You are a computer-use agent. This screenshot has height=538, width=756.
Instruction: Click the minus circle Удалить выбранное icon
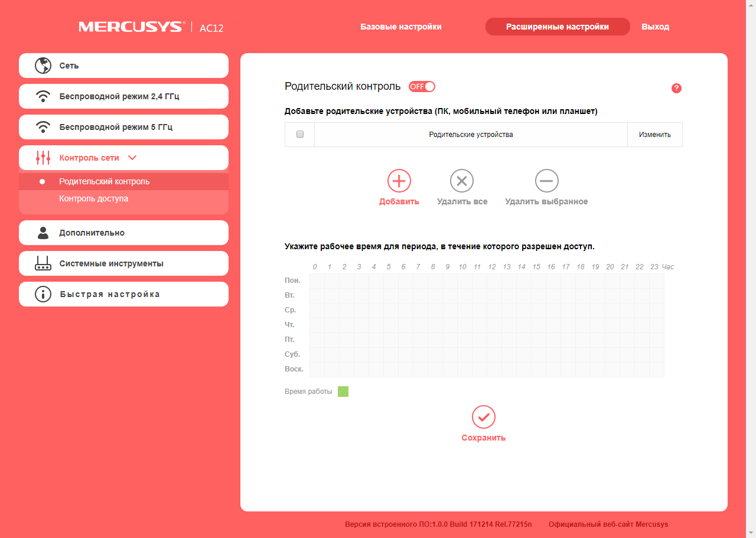[x=547, y=181]
